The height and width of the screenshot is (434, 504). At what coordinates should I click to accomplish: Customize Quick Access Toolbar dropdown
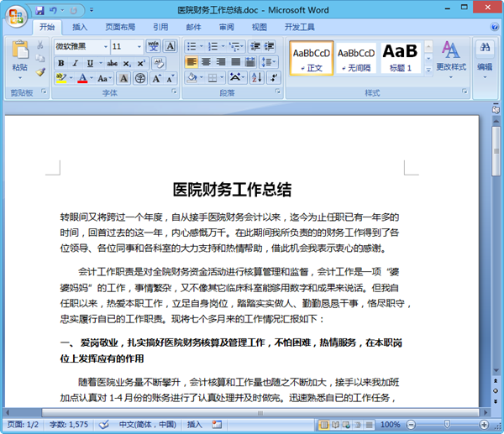(92, 11)
